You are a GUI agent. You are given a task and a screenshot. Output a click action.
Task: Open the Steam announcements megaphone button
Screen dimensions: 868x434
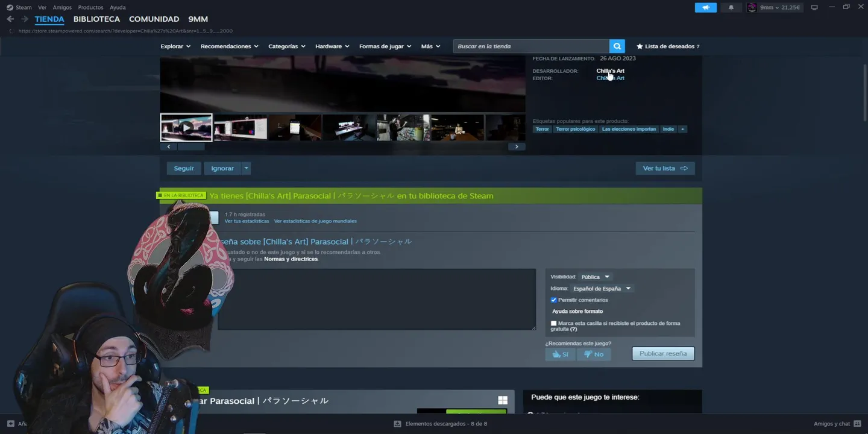(705, 7)
